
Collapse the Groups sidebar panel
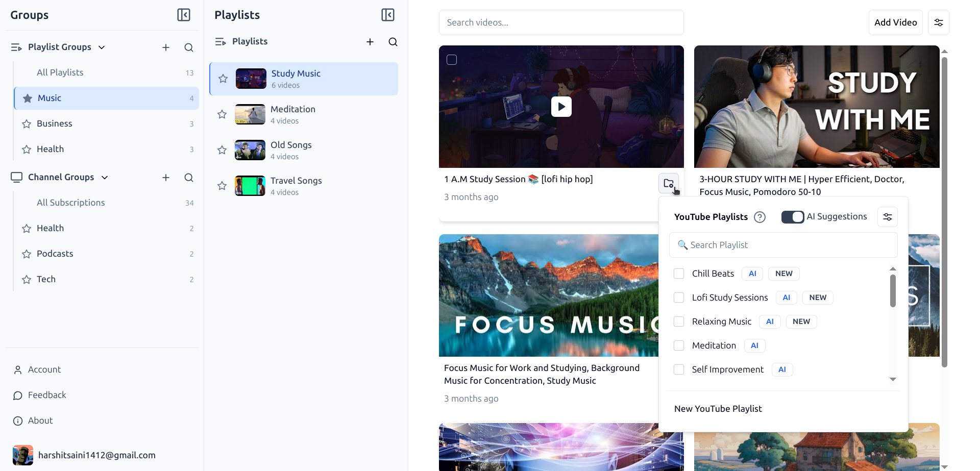tap(184, 15)
